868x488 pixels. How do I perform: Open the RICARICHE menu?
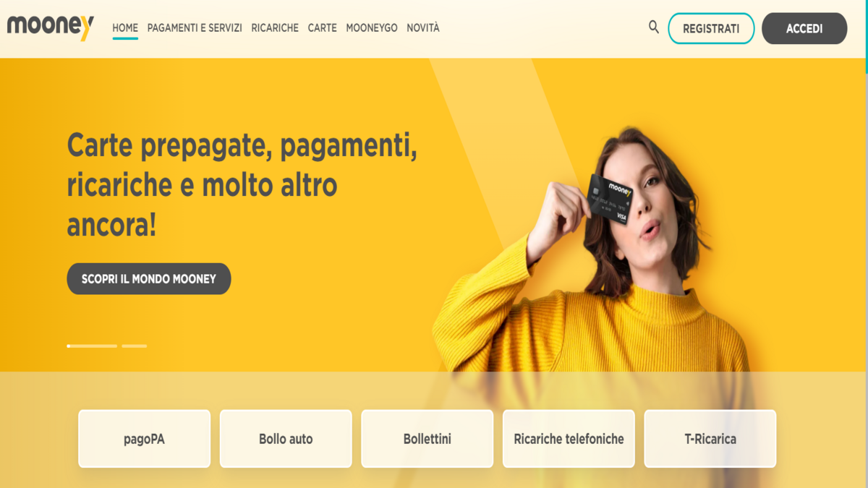tap(275, 28)
